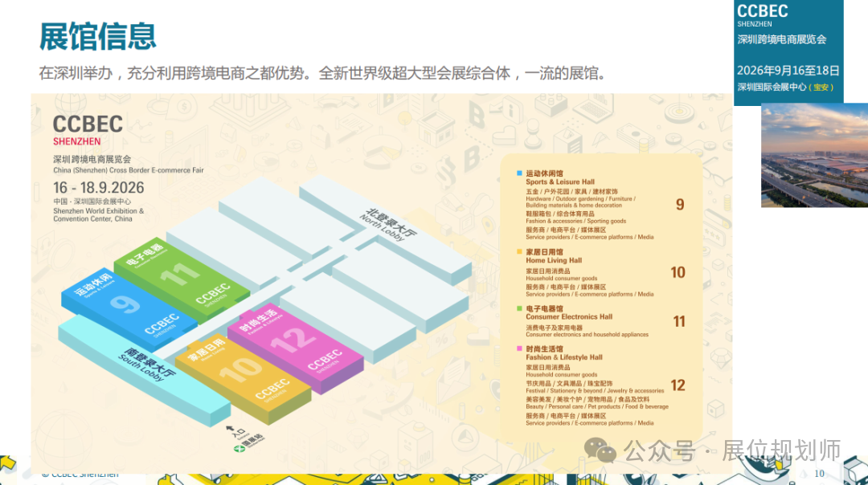Click the page number 10 in the slide corner

click(819, 474)
